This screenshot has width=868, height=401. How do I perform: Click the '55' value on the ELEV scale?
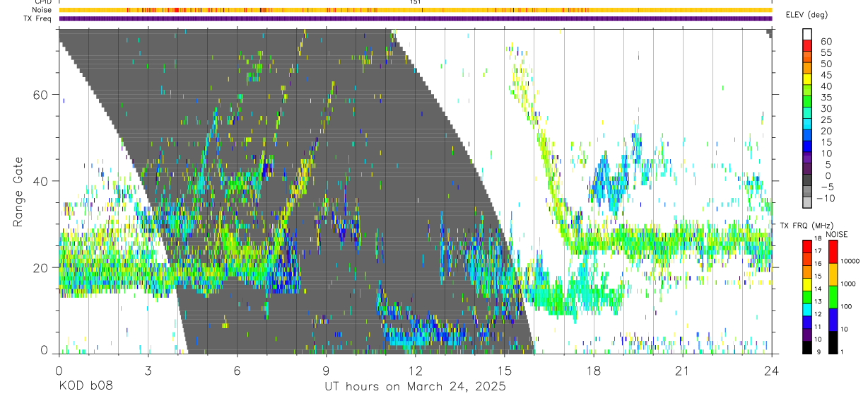coord(826,53)
